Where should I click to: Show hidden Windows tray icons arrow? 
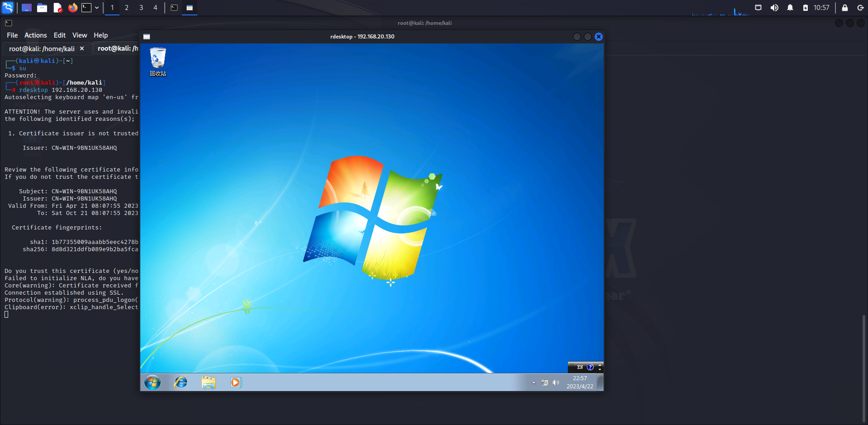click(x=534, y=383)
